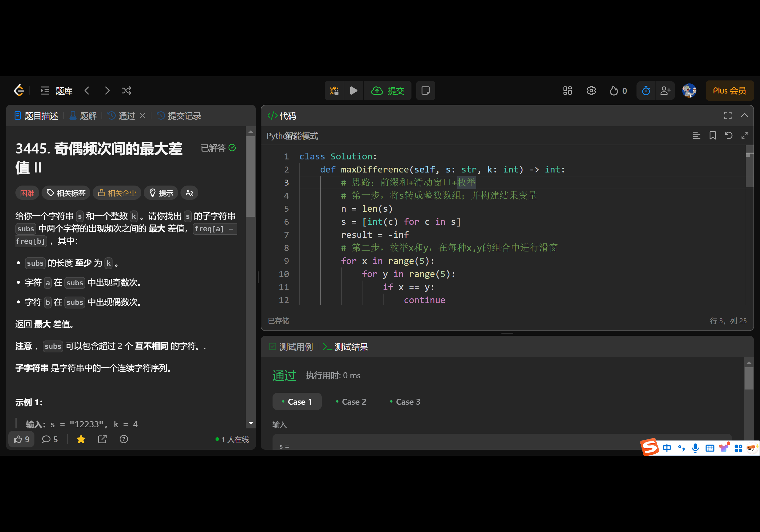
Task: Open the notes sticky icon
Action: point(425,91)
